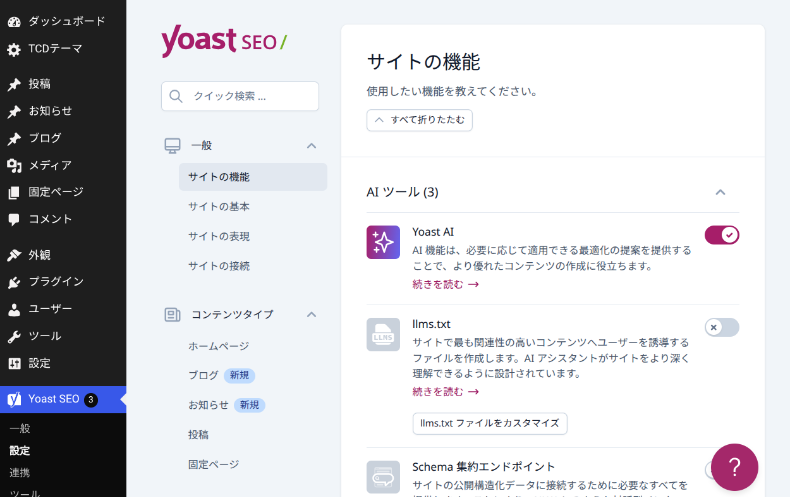Collapse the 一般 menu section chevron

[x=311, y=146]
